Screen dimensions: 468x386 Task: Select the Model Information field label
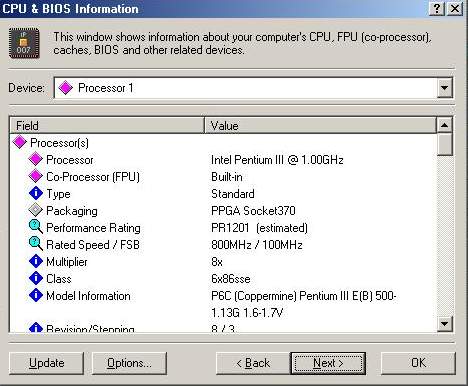click(x=88, y=296)
